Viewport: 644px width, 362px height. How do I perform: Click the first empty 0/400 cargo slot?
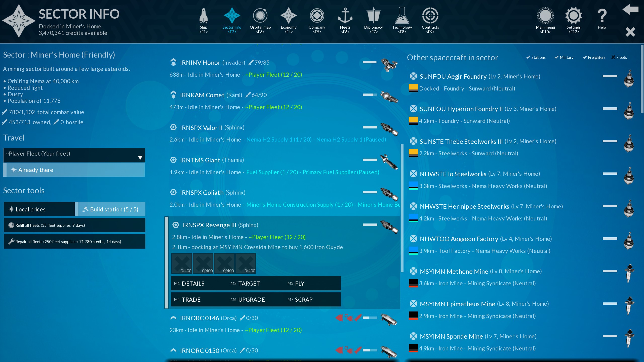point(182,263)
